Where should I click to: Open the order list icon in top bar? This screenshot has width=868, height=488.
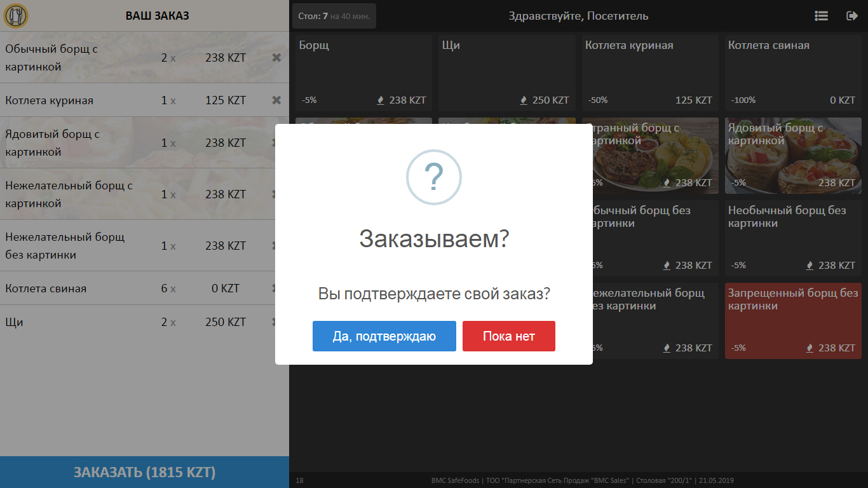click(821, 16)
